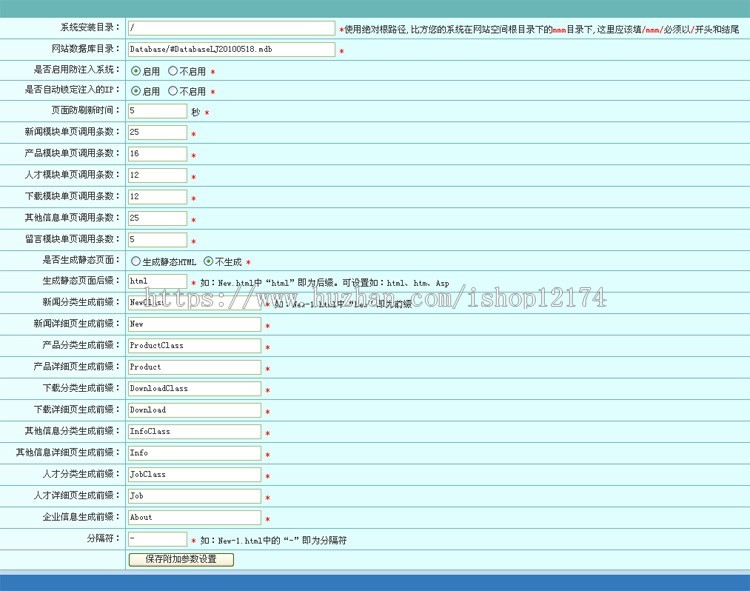750x591 pixels.
Task: Click the 新闻分类生成前缀 field
Action: [x=195, y=303]
